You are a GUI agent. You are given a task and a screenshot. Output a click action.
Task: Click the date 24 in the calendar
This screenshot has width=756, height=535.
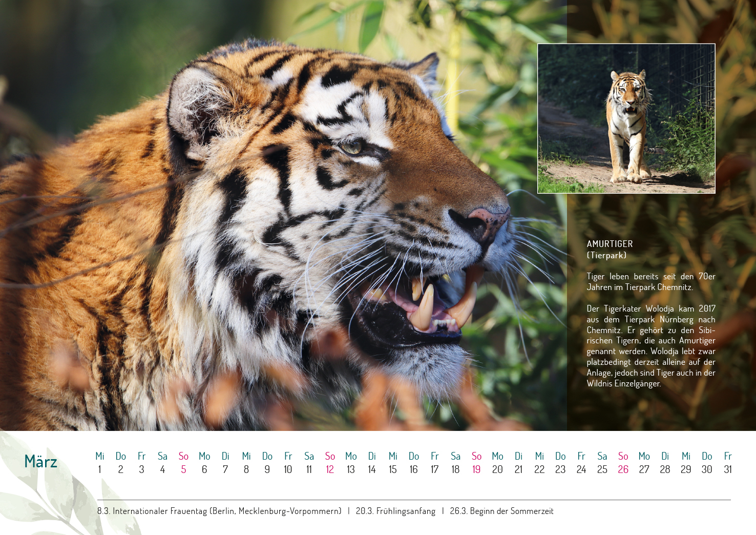pyautogui.click(x=581, y=469)
